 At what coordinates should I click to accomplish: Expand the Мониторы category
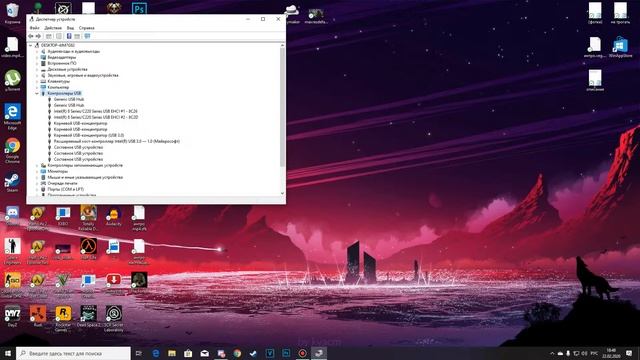pyautogui.click(x=37, y=171)
